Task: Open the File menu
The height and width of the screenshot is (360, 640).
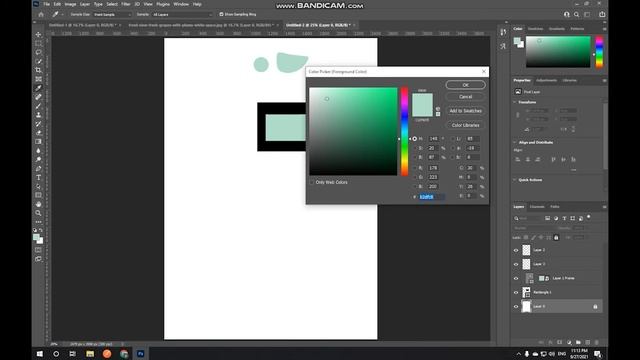Action: point(47,4)
